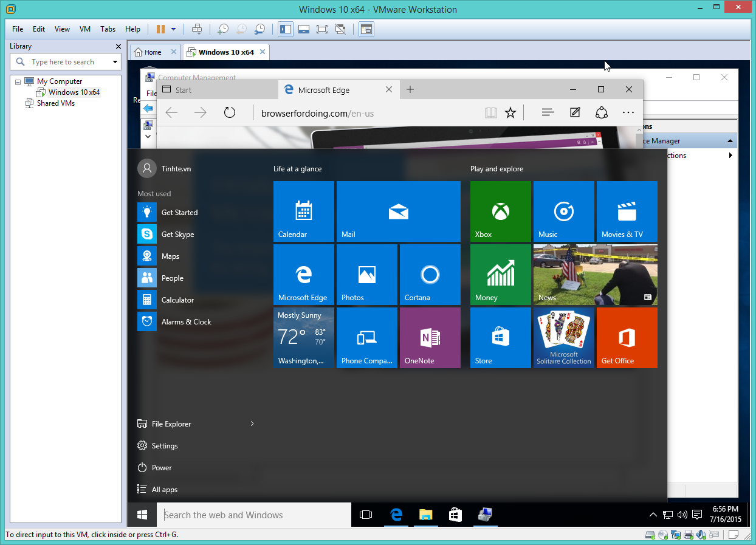Expand the File Explorer jump list chevron

(x=252, y=423)
